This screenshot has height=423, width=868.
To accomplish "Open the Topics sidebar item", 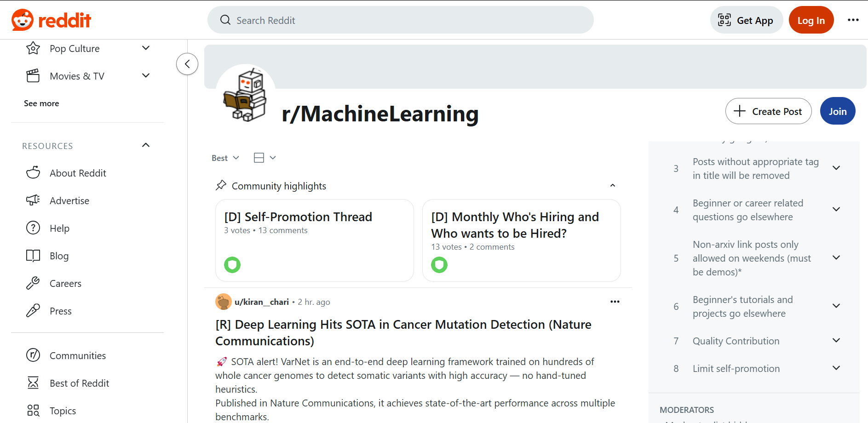I will click(63, 410).
